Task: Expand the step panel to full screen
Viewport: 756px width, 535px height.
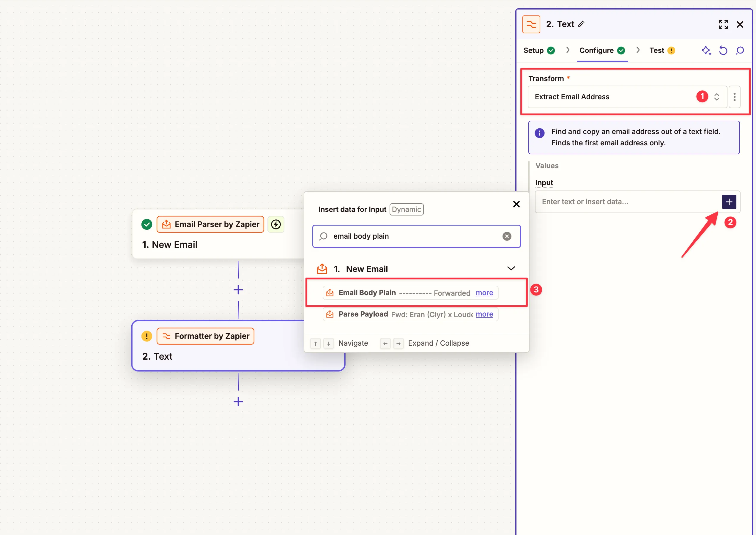Action: (x=723, y=24)
